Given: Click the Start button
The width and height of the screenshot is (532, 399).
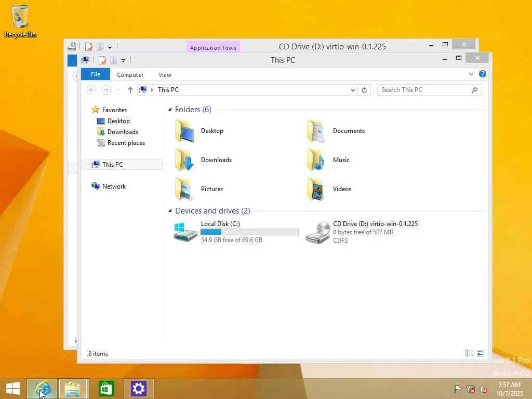Looking at the screenshot, I should [13, 389].
